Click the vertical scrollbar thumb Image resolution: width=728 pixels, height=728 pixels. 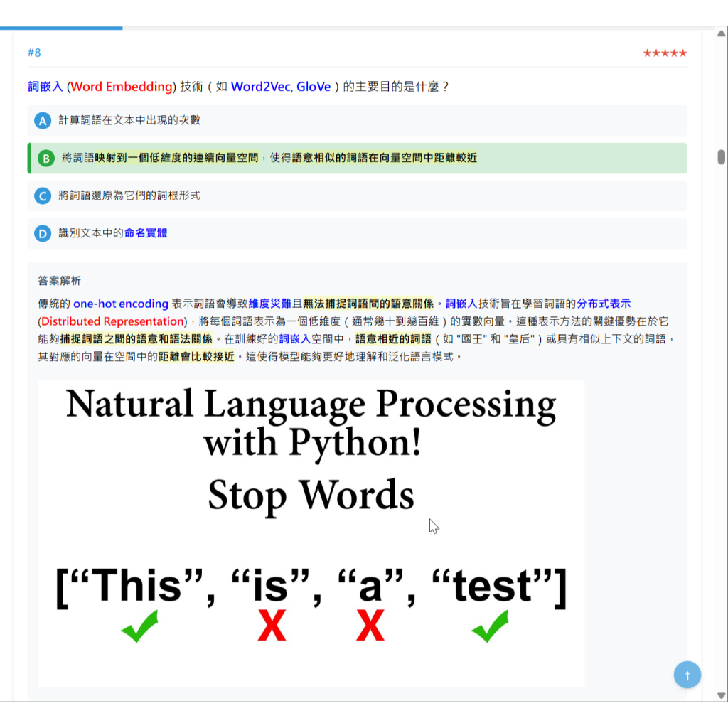[721, 157]
